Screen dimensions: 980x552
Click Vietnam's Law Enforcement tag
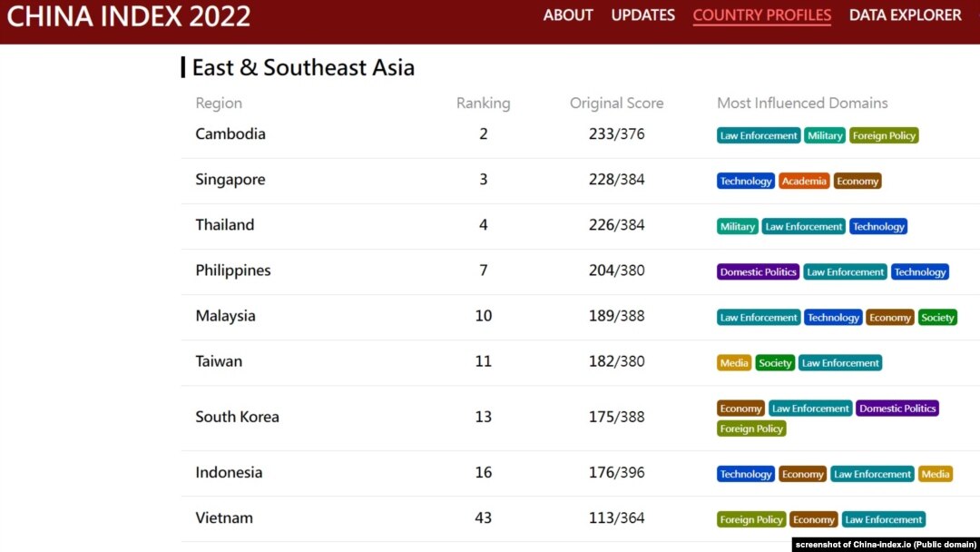tap(883, 520)
